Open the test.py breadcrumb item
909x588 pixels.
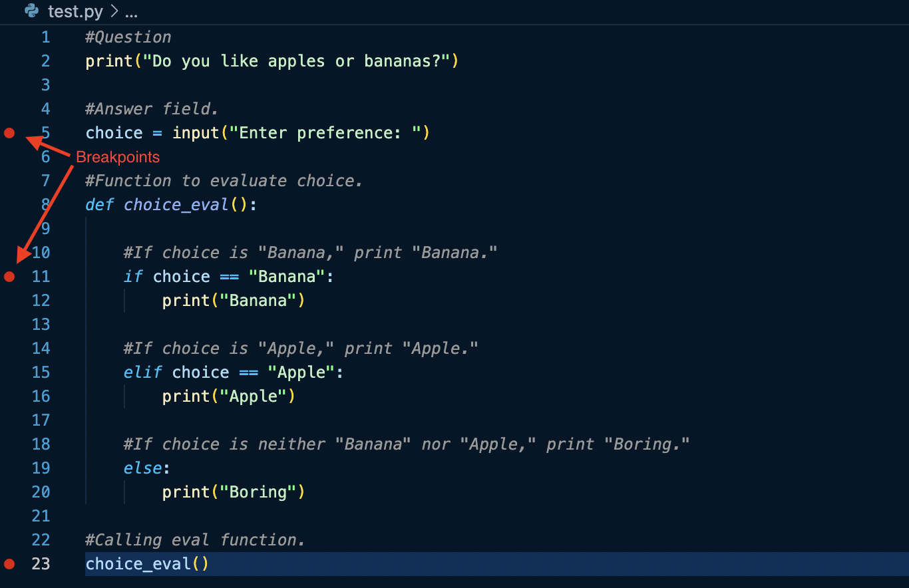pos(75,12)
